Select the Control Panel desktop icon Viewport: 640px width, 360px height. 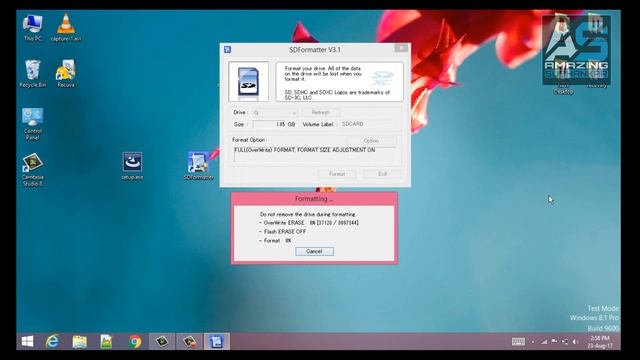click(x=33, y=124)
